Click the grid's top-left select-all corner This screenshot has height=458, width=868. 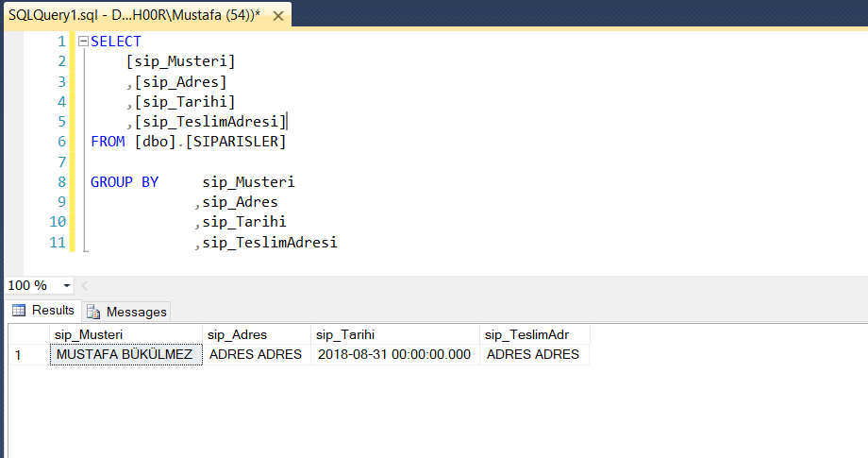click(x=26, y=334)
